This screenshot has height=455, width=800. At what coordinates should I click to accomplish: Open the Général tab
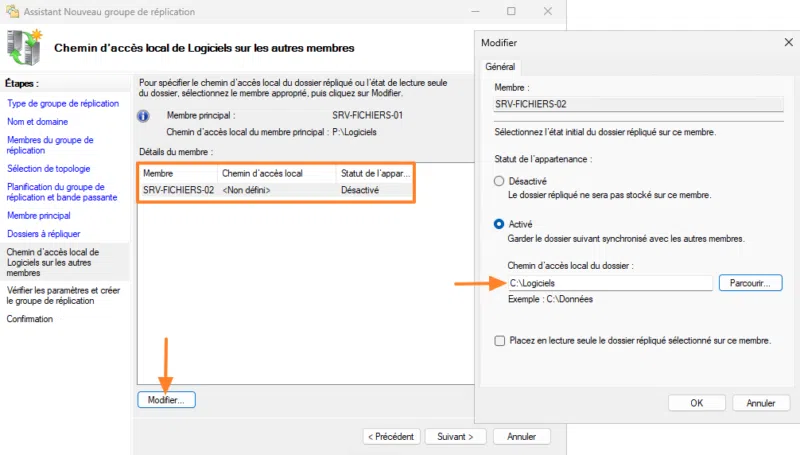(x=500, y=66)
